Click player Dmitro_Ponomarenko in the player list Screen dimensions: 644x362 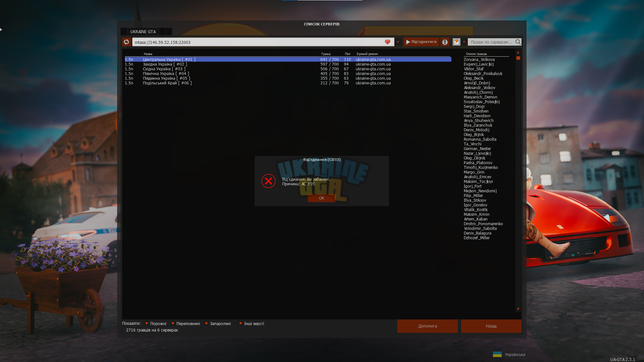point(484,224)
